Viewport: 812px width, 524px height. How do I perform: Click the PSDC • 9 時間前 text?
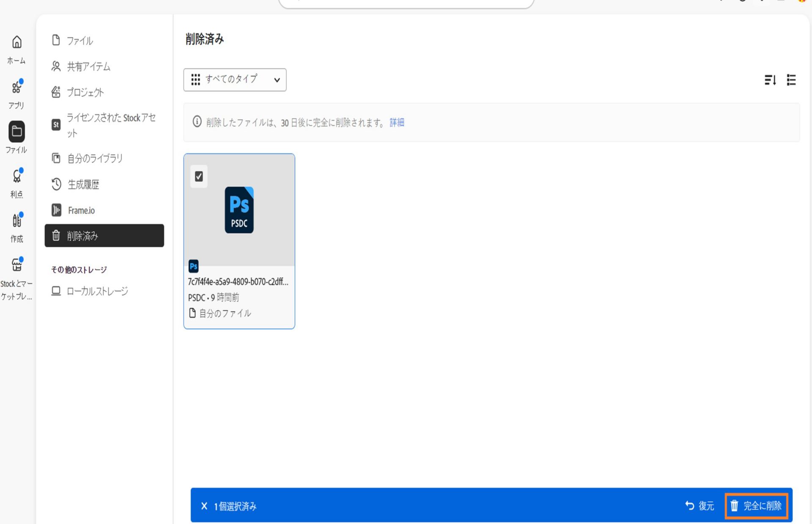pos(214,297)
